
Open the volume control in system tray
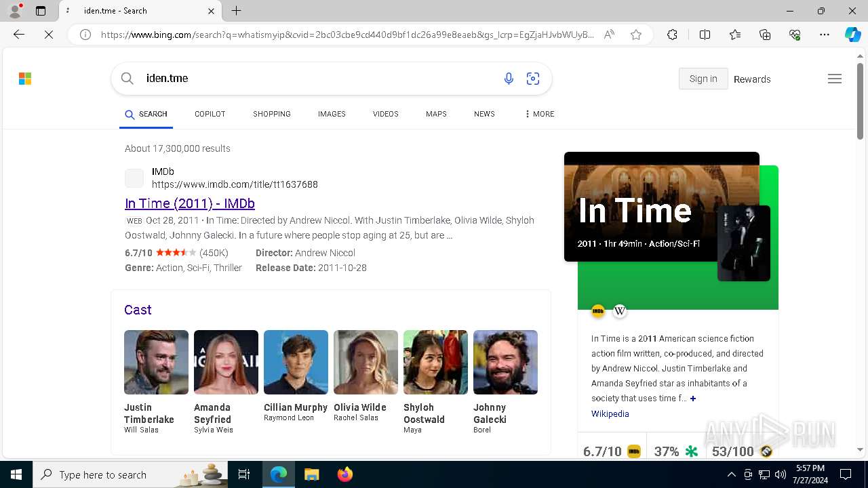pyautogui.click(x=781, y=474)
